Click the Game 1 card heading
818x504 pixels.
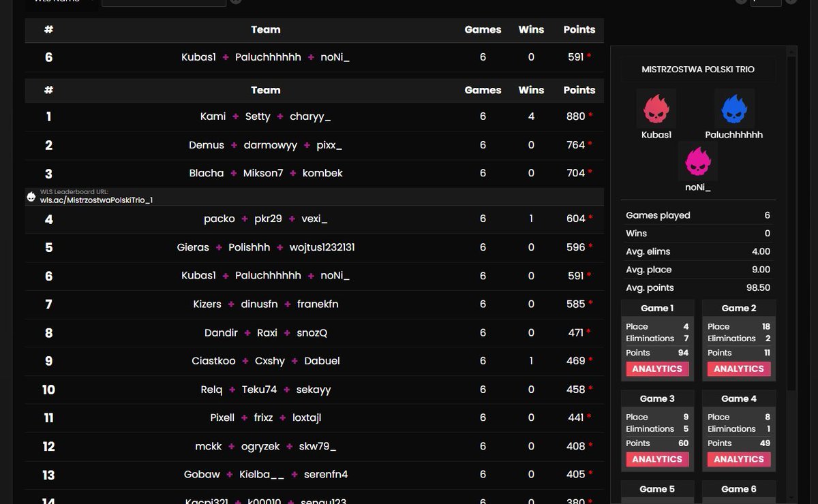click(x=657, y=309)
